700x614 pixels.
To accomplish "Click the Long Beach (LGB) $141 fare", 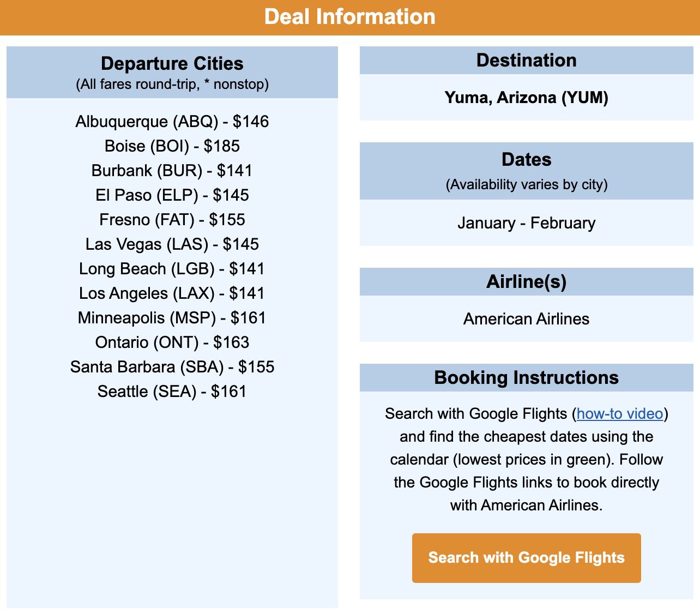I will 172,269.
